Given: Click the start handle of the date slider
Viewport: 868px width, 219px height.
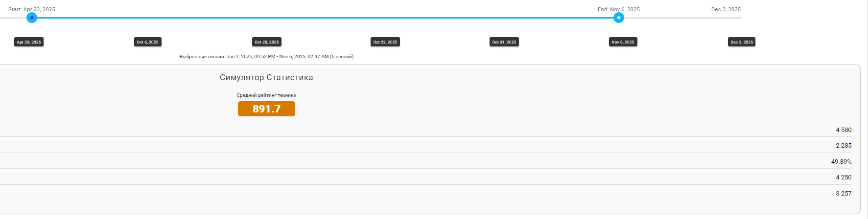Looking at the screenshot, I should click(32, 18).
